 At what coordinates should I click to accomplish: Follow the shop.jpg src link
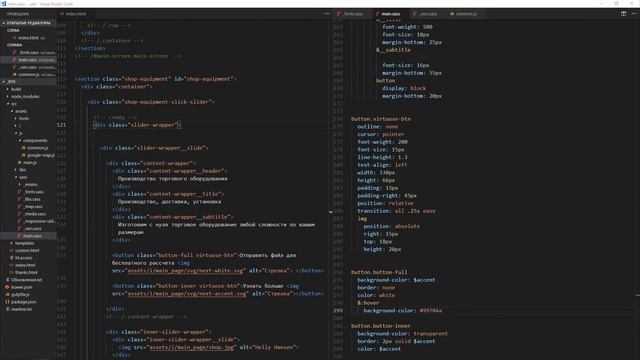(192, 347)
